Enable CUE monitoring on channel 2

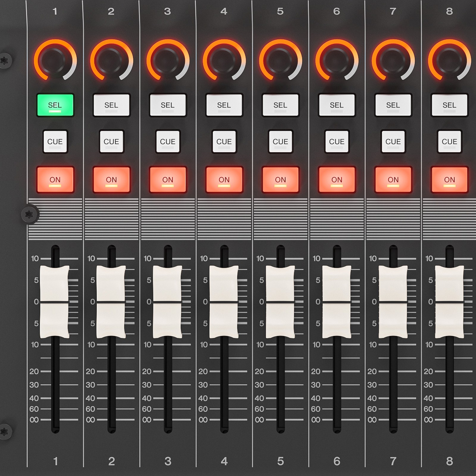(x=111, y=142)
